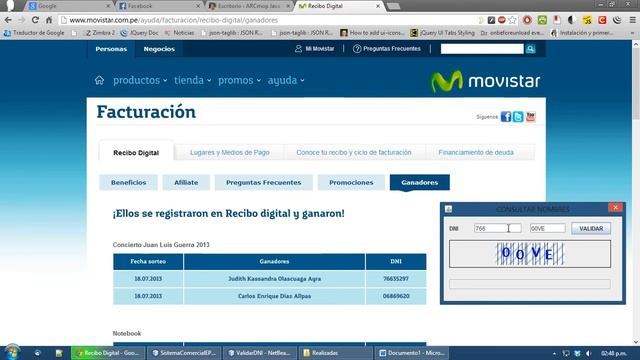This screenshot has width=640, height=360.
Task: Click the Judith Kassandra Olascuaga Agra cell
Action: click(274, 279)
